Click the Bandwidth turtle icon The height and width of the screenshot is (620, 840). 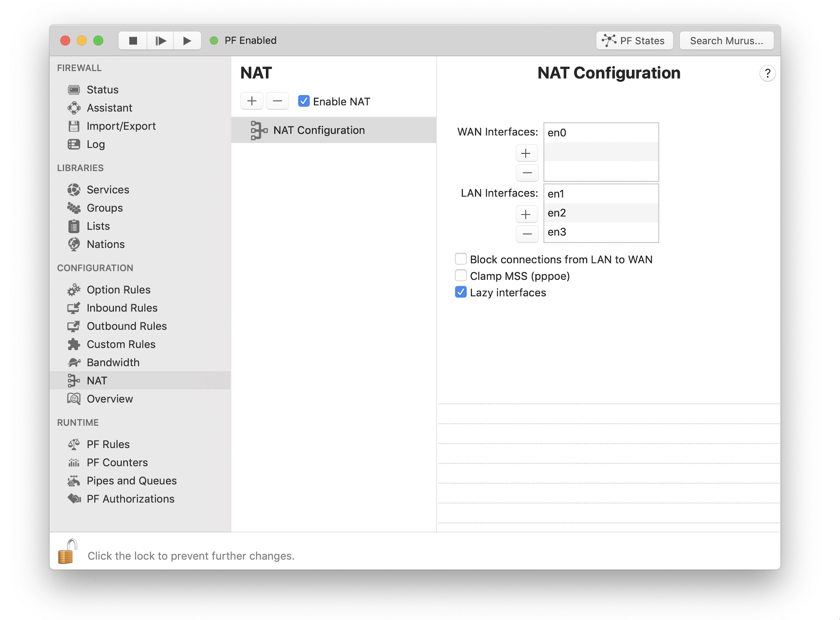tap(74, 363)
